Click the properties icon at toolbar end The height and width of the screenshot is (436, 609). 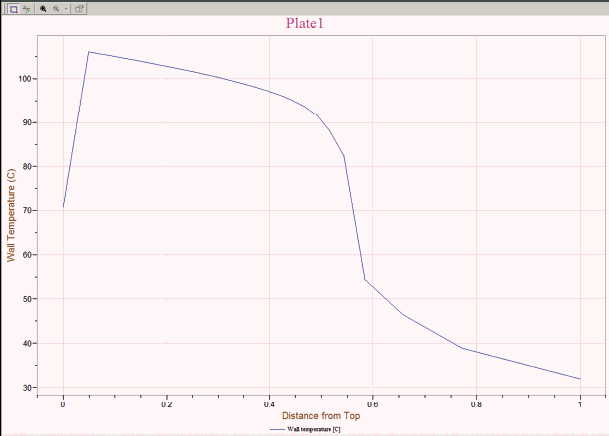coord(79,9)
